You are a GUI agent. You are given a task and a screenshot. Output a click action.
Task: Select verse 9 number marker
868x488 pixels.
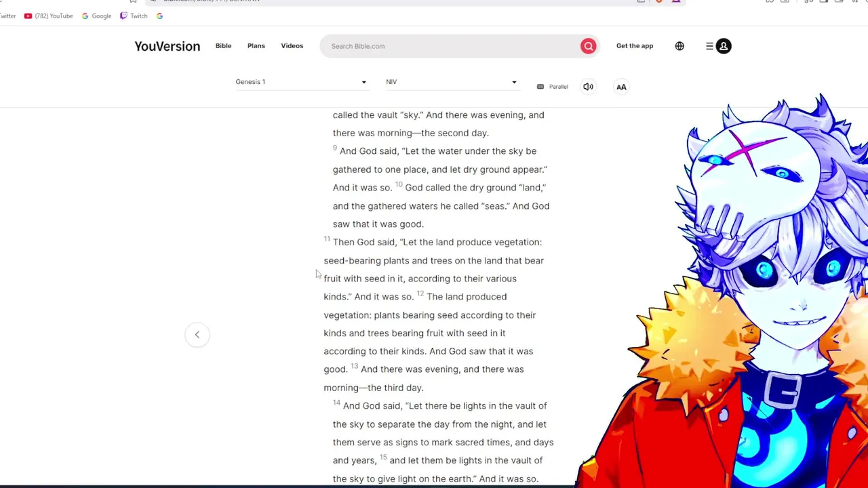[334, 148]
